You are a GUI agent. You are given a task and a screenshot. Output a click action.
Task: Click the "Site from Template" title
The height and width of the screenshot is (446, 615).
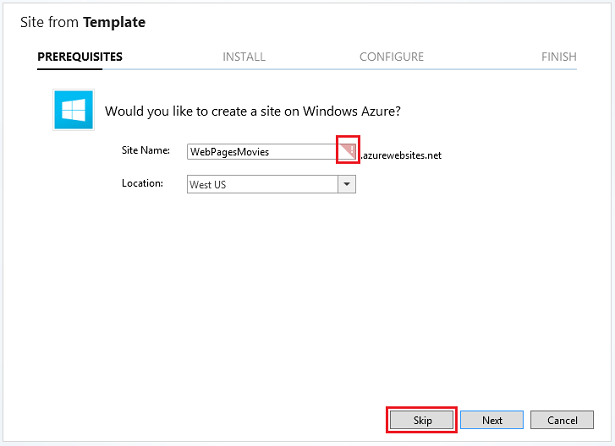point(89,21)
